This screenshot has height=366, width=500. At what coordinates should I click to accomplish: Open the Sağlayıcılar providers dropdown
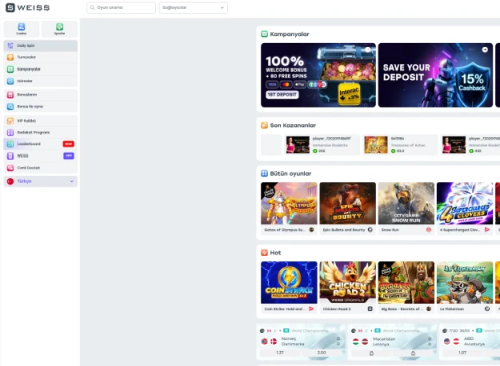click(193, 8)
